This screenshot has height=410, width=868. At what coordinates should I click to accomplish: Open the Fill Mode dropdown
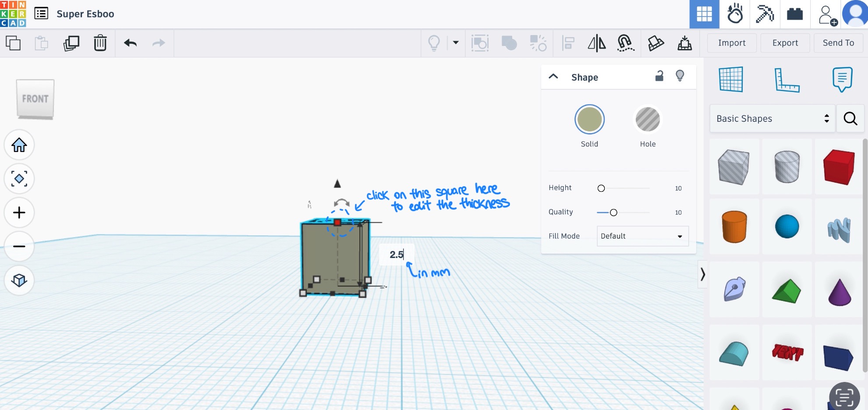(642, 236)
